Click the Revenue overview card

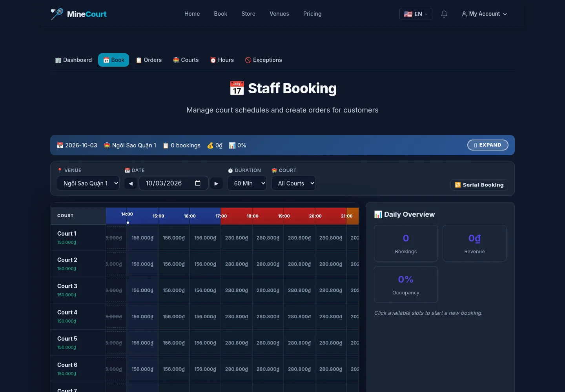pyautogui.click(x=474, y=243)
